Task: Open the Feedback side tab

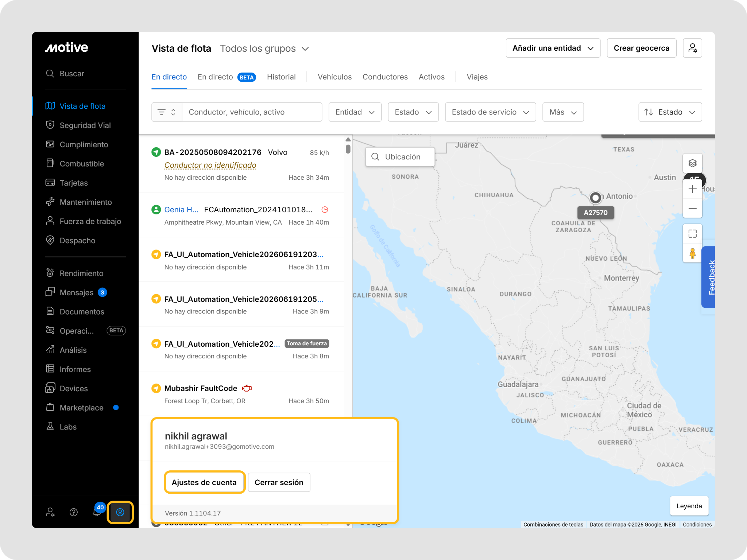Action: (709, 277)
